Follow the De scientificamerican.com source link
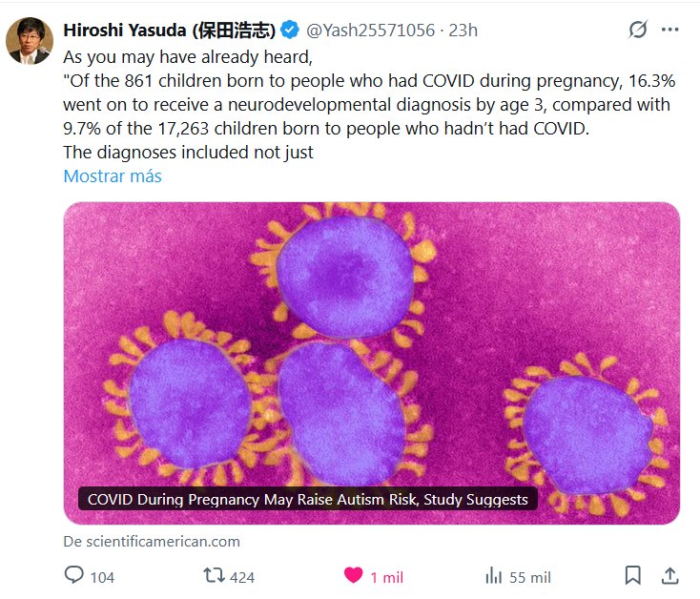 pyautogui.click(x=152, y=541)
